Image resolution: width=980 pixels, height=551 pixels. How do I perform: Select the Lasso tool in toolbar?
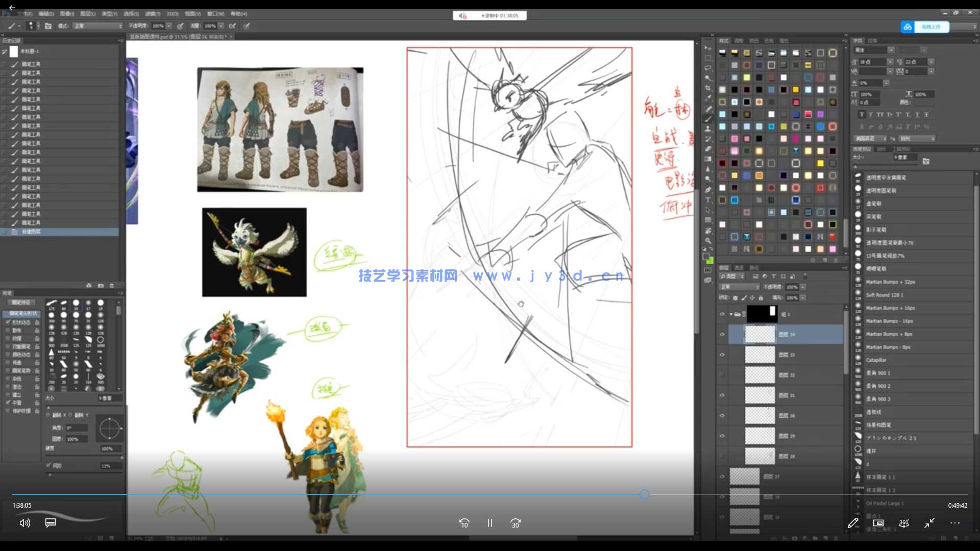click(x=708, y=68)
